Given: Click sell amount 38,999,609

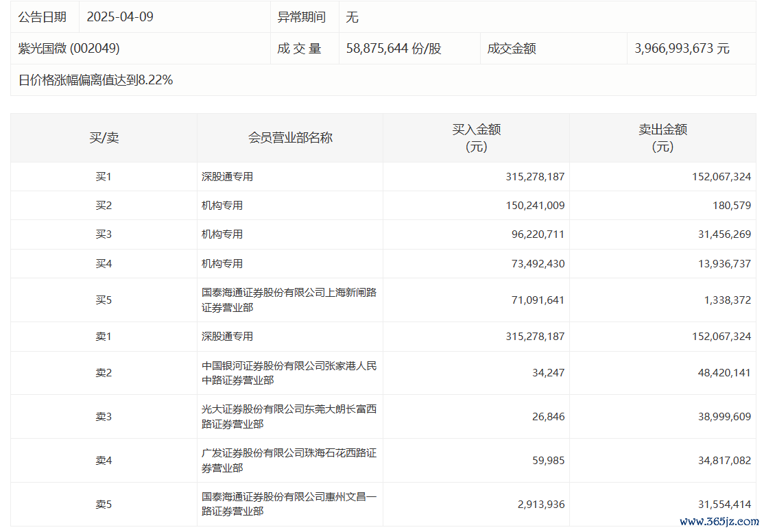Looking at the screenshot, I should pos(724,417).
